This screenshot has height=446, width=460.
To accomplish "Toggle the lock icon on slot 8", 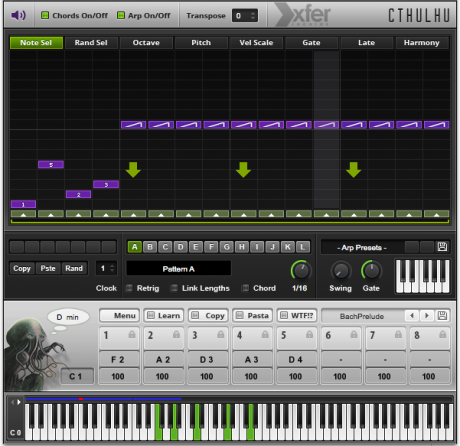I will point(442,335).
